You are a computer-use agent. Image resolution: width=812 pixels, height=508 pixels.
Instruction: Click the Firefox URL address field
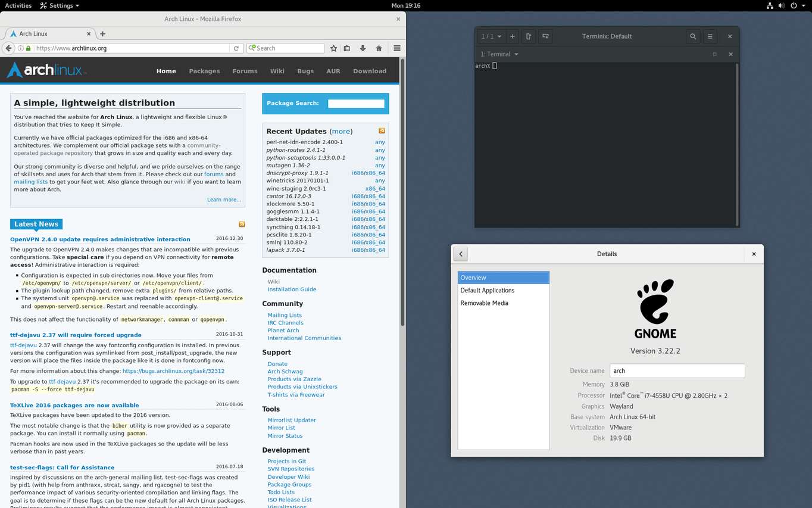(x=131, y=48)
